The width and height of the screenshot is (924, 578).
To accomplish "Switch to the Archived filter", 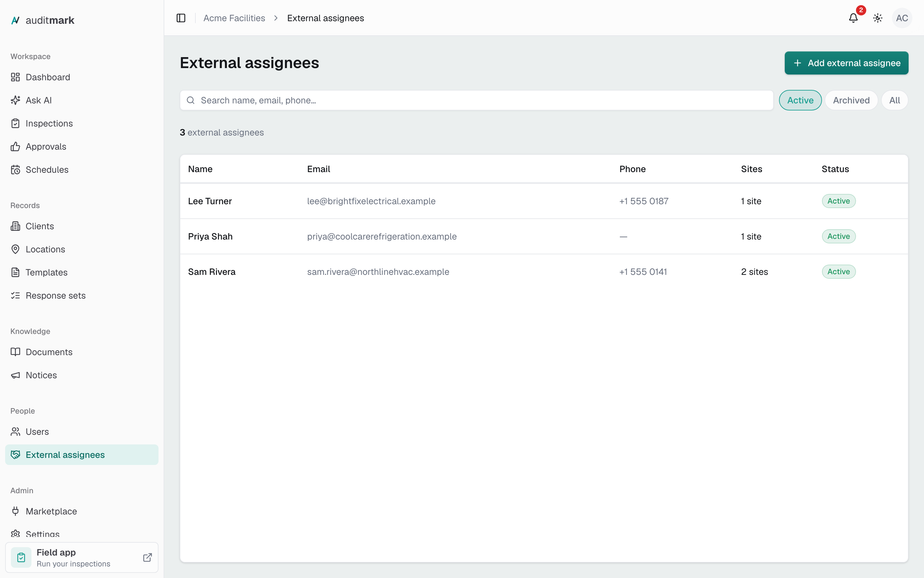I will [851, 100].
